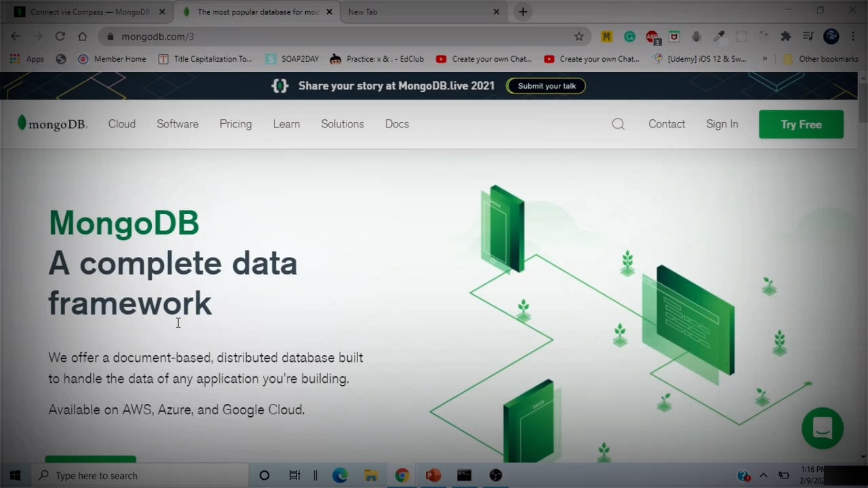This screenshot has height=488, width=868.
Task: Open Windows Task View
Action: (294, 475)
